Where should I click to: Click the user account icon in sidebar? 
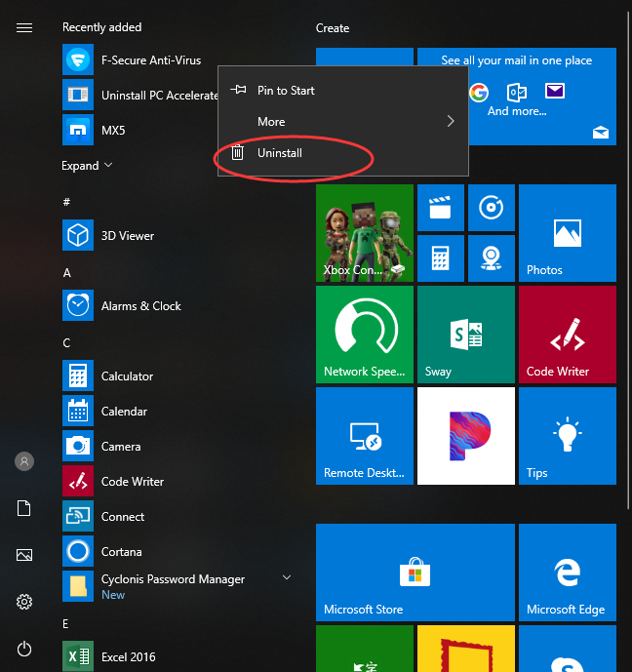click(x=24, y=461)
